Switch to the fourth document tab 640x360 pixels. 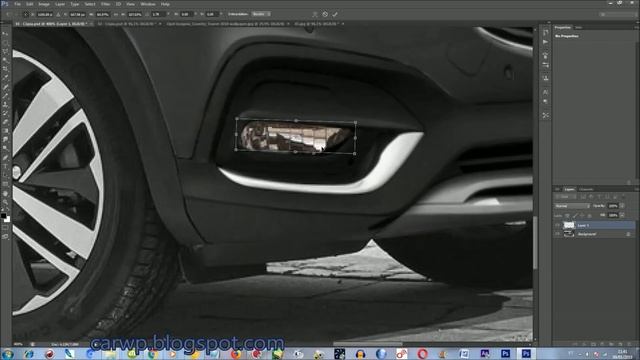(318, 24)
